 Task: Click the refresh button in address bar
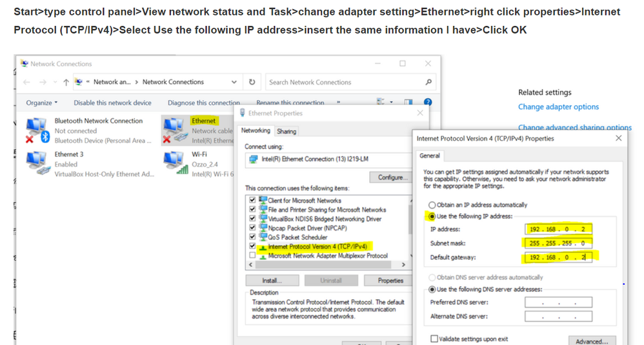click(x=252, y=82)
